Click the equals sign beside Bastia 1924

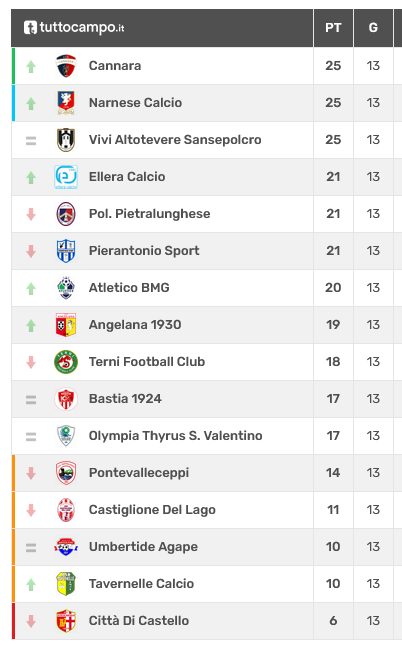tap(31, 399)
